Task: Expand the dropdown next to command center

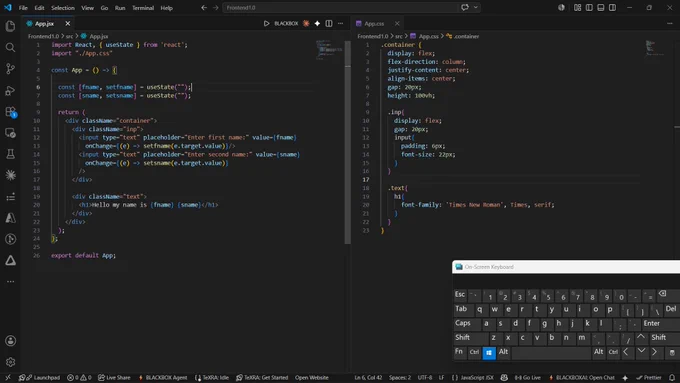Action: click(x=476, y=7)
